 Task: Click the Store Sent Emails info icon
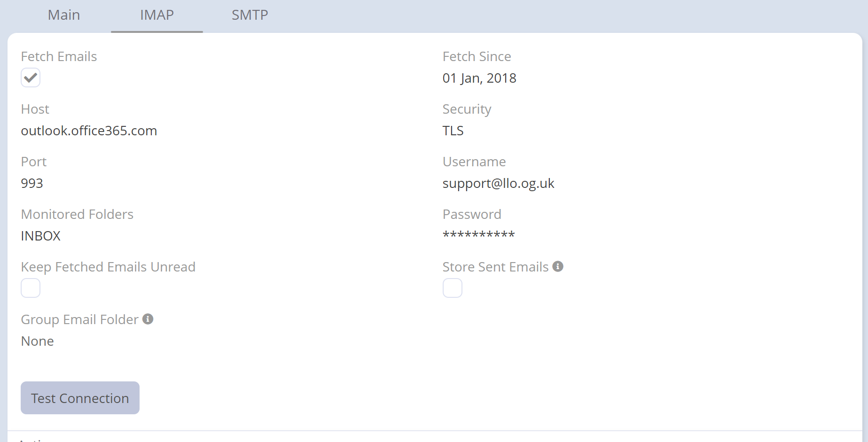coord(558,266)
